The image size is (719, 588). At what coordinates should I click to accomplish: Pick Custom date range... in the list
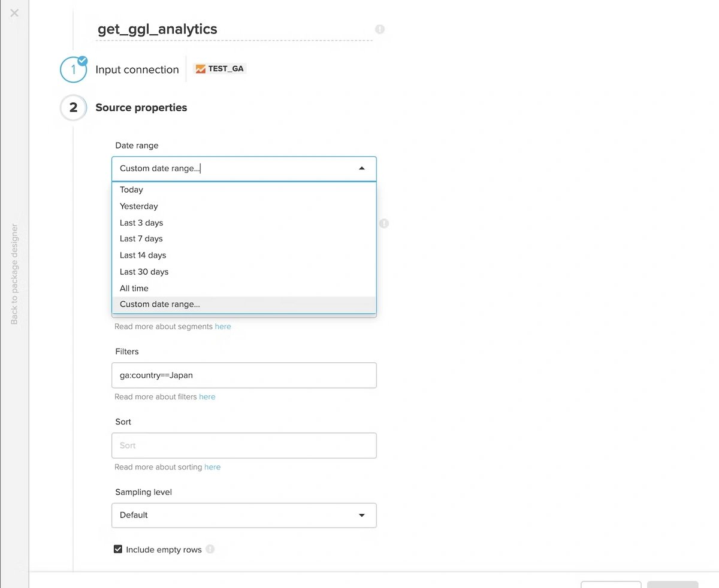244,304
